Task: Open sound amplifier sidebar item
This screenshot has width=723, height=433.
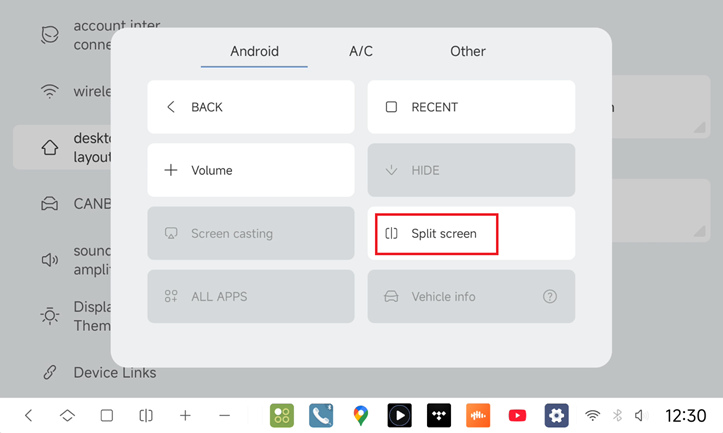Action: [x=62, y=260]
